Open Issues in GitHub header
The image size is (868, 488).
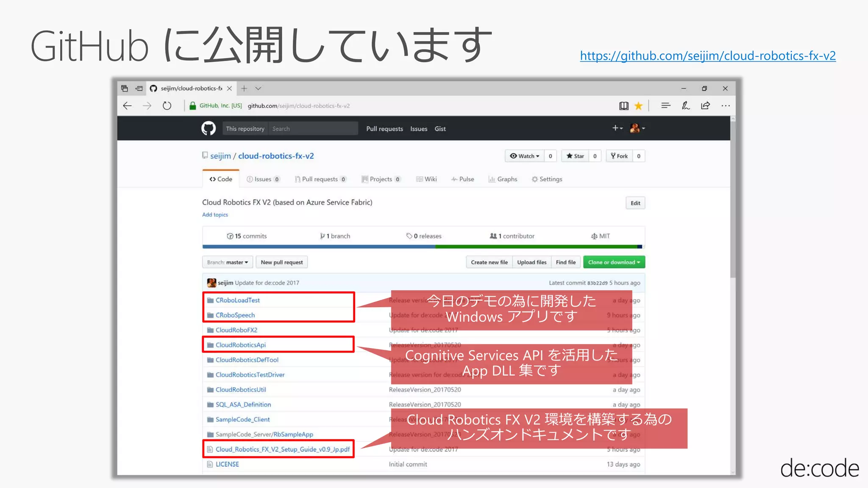419,129
